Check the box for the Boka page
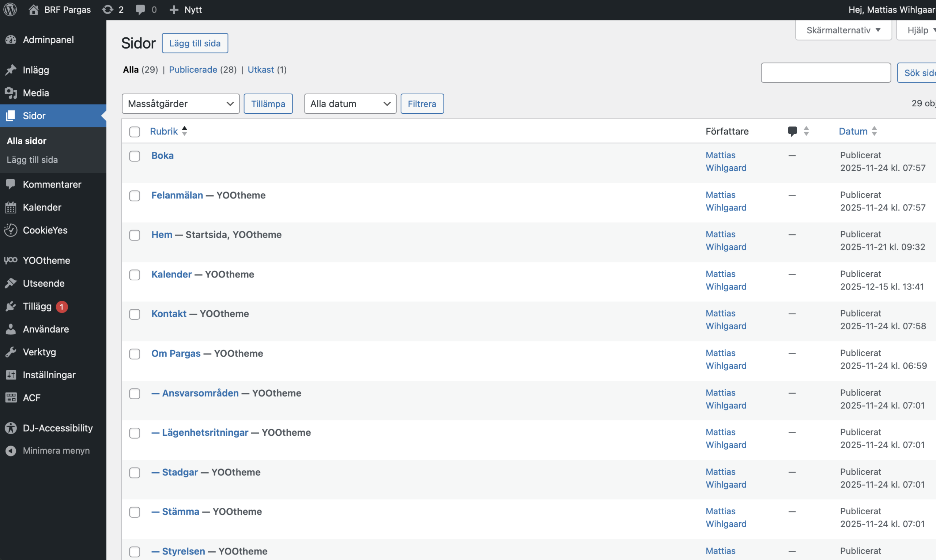 [x=135, y=156]
